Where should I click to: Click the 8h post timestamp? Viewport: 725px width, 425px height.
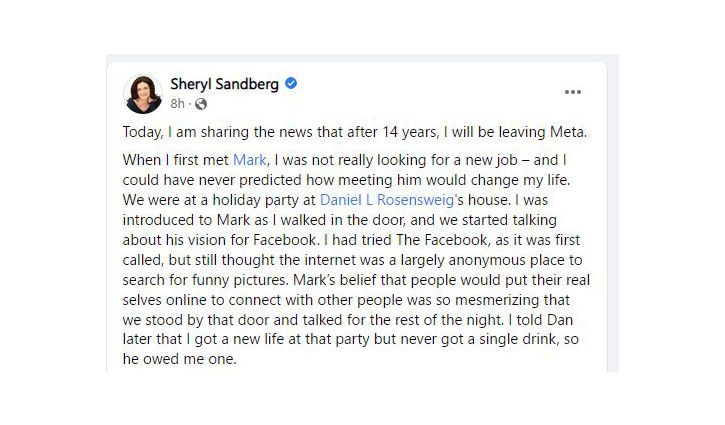pyautogui.click(x=177, y=103)
